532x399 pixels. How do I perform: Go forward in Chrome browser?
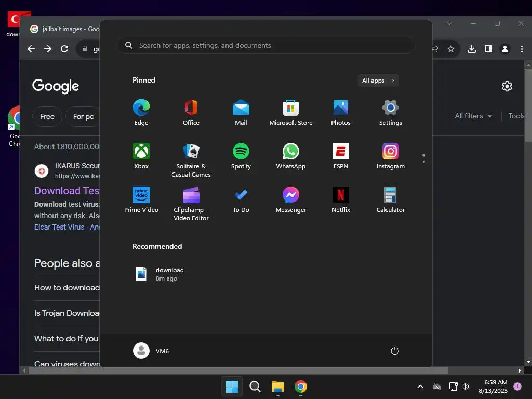tap(48, 49)
